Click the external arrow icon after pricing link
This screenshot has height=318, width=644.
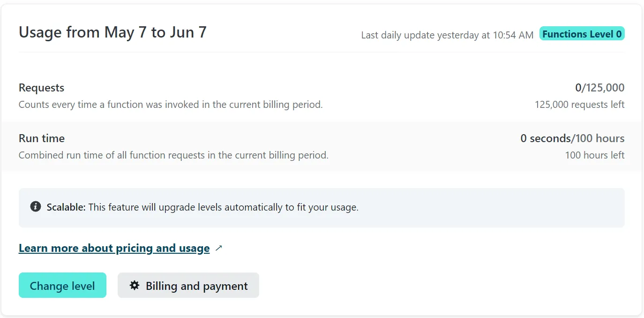(218, 249)
